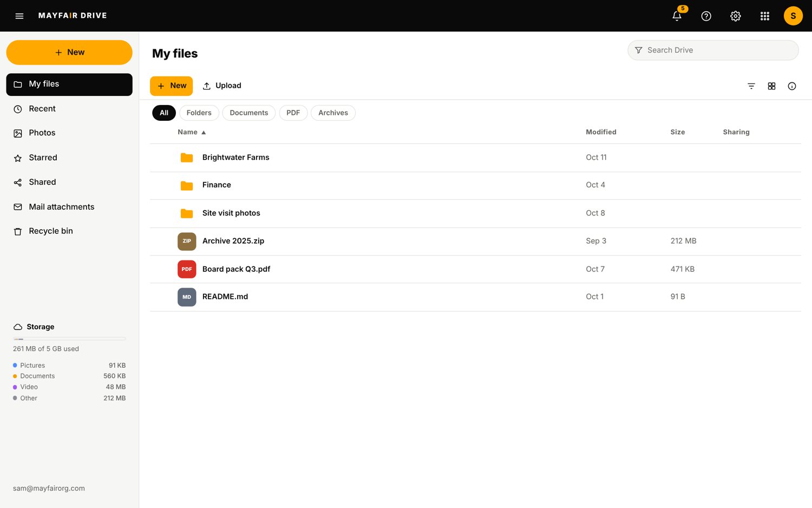Filter by Documents
This screenshot has height=508, width=812.
pos(248,113)
